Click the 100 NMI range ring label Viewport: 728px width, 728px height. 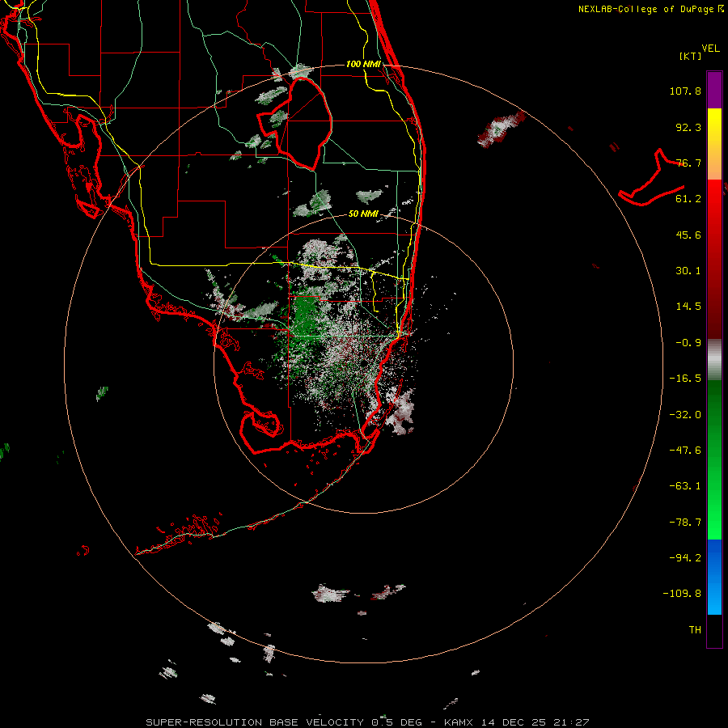tap(363, 64)
